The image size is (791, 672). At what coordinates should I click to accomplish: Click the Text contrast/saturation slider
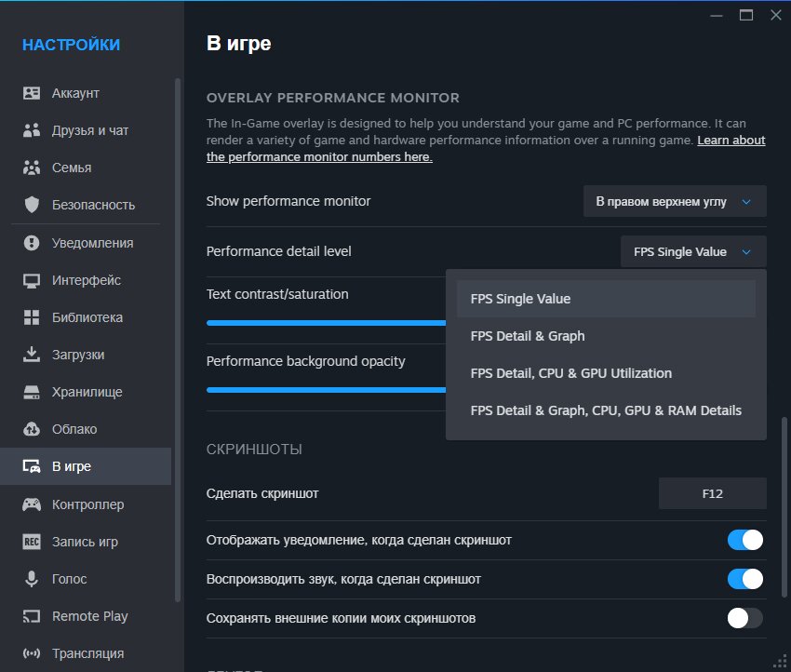[x=326, y=323]
